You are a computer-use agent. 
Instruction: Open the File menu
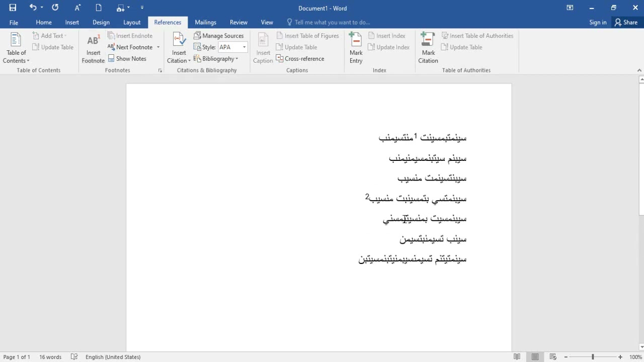click(14, 22)
